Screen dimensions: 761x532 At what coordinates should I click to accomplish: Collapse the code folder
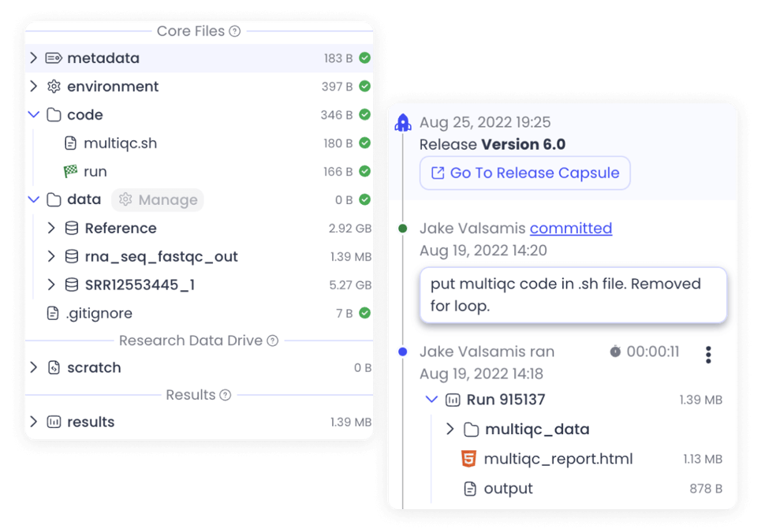33,114
